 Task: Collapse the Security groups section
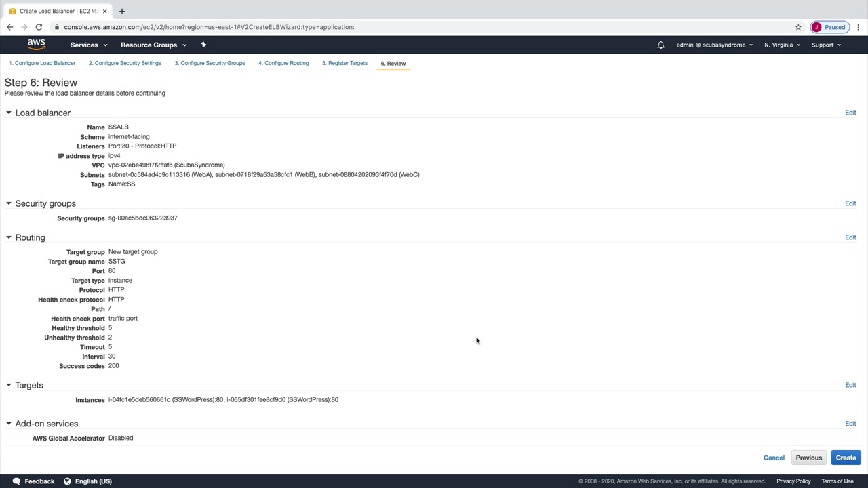[x=8, y=203]
